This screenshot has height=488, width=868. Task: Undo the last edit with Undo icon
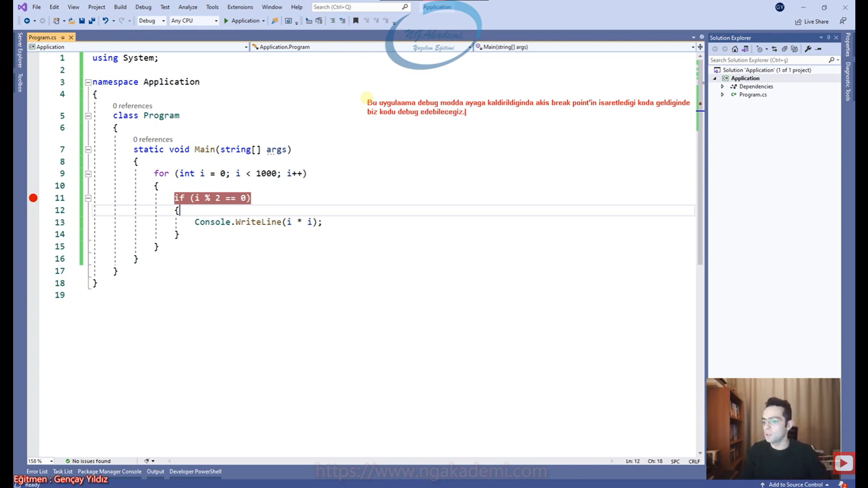pos(105,21)
